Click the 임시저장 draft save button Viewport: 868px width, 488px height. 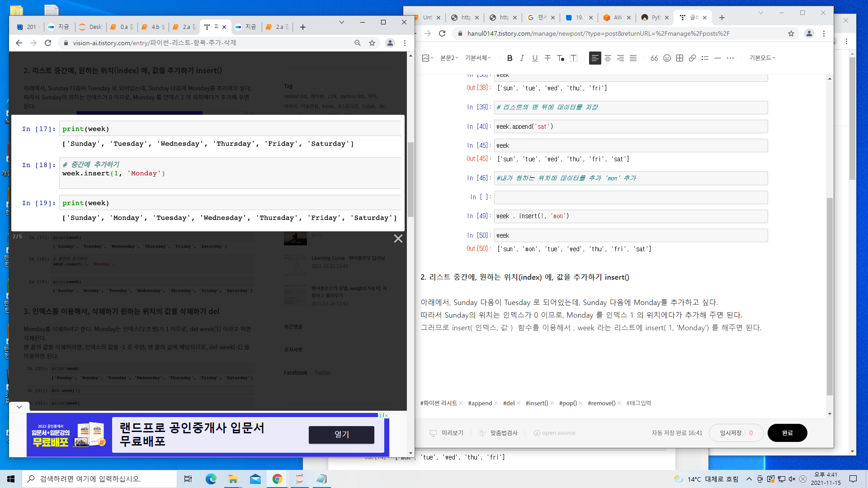point(736,433)
